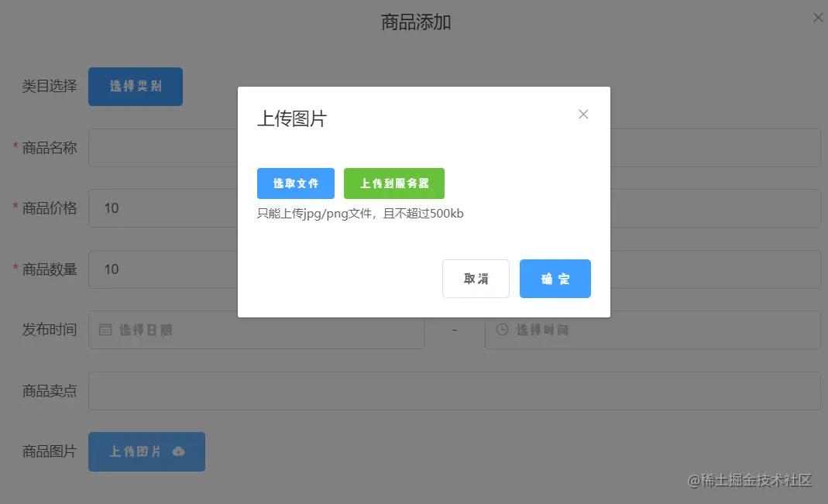
Task: Open the 选择日期 date picker
Action: pos(256,330)
